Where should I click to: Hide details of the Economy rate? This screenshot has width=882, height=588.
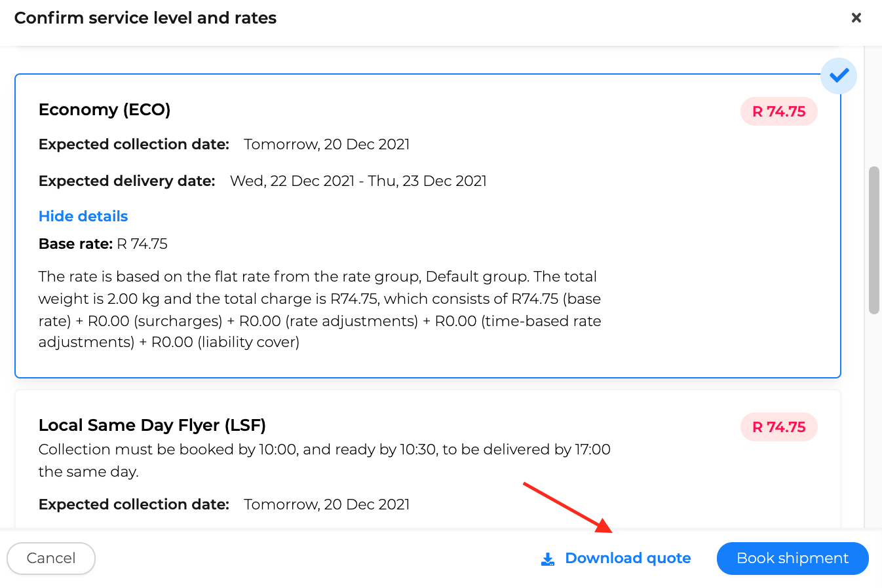point(83,216)
